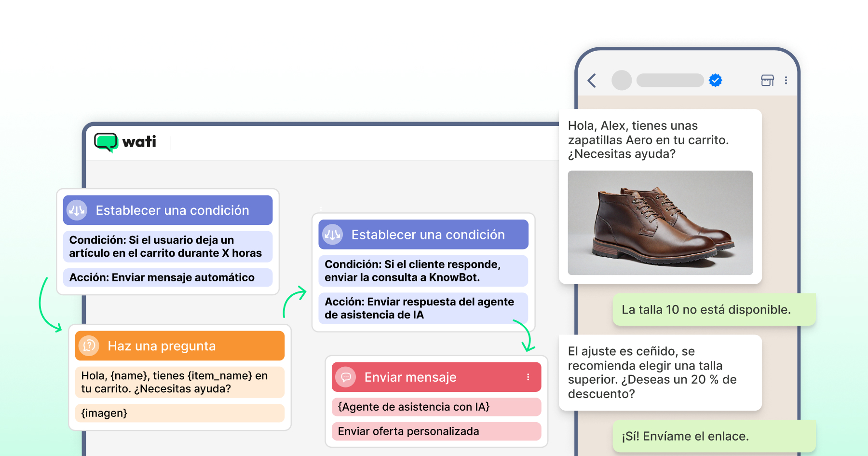Select the gray contact avatar circle

[x=622, y=80]
